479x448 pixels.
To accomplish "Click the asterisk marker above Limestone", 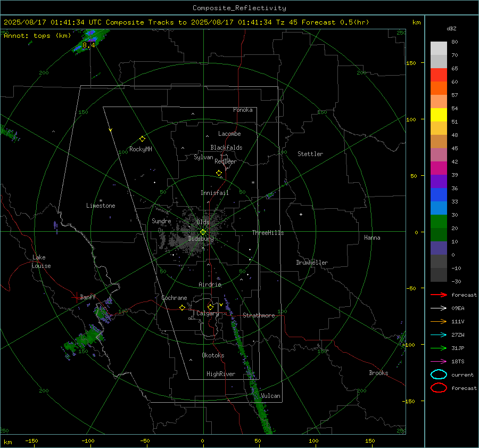I will (x=101, y=201).
